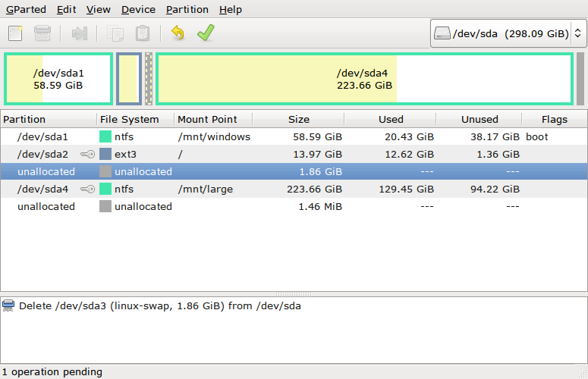This screenshot has width=588, height=379.
Task: Select the 1.46 MiB unallocated row
Action: [x=294, y=206]
